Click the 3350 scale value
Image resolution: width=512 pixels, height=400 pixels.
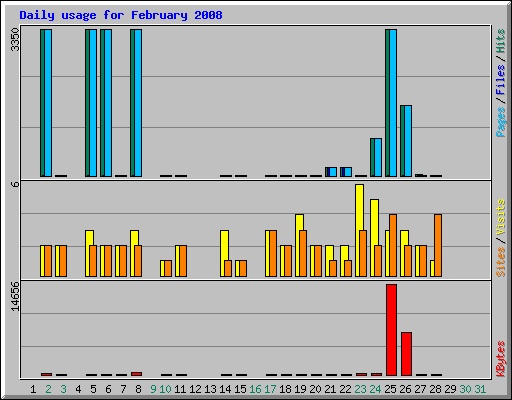[x=15, y=39]
